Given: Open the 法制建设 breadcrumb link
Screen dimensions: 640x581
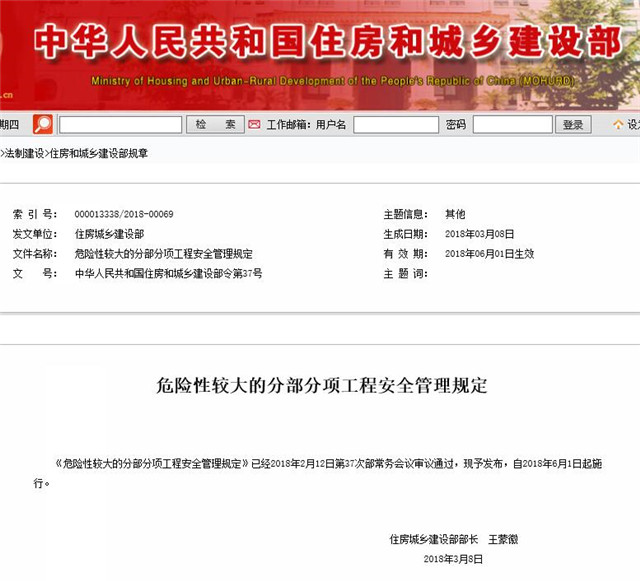Looking at the screenshot, I should 24,154.
